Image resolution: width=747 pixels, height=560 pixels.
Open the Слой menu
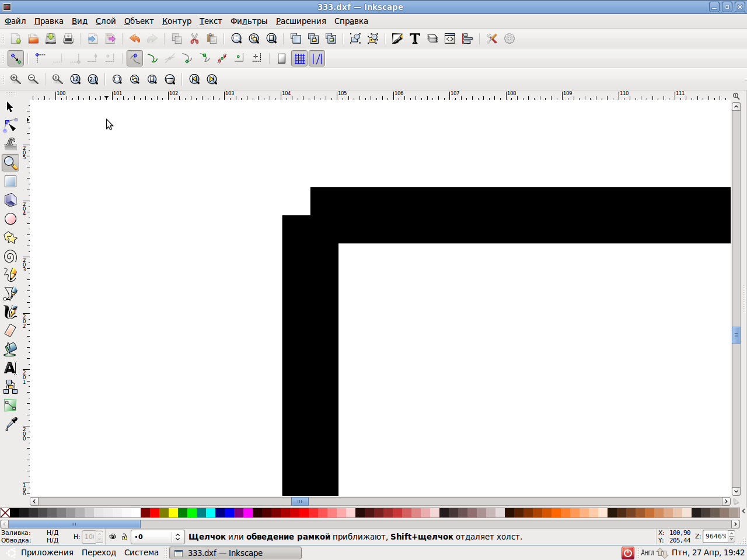click(x=106, y=21)
